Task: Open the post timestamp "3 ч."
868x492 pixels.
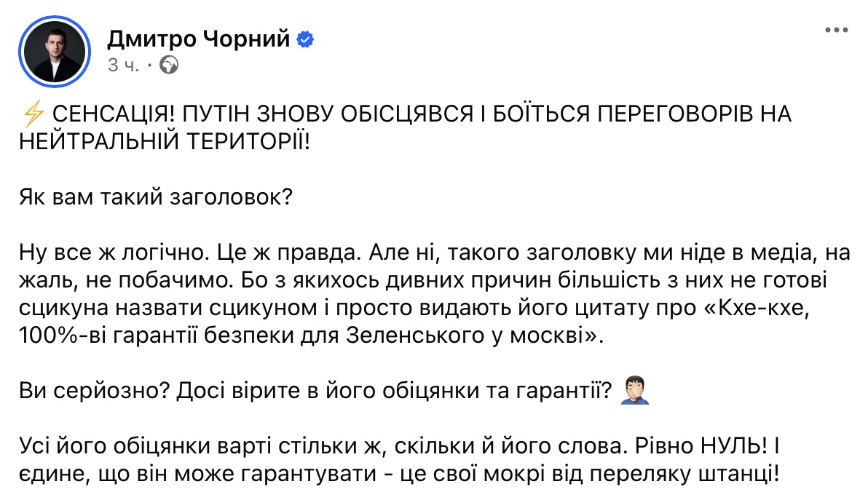Action: 124,66
